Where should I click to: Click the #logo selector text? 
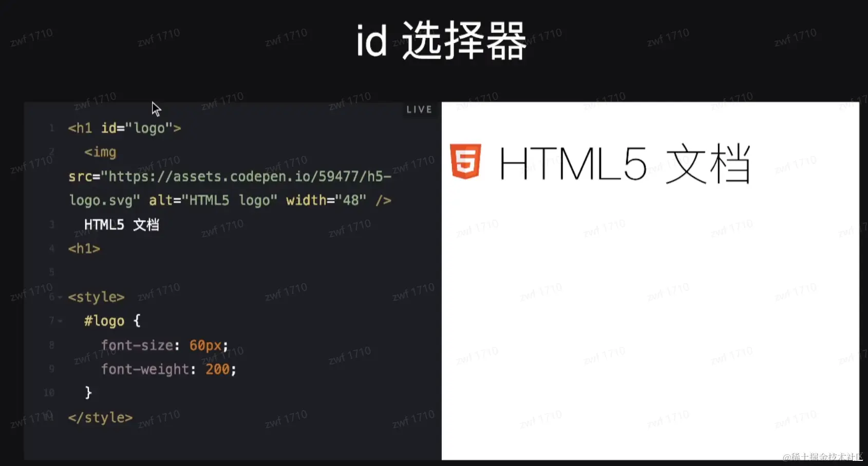coord(104,321)
